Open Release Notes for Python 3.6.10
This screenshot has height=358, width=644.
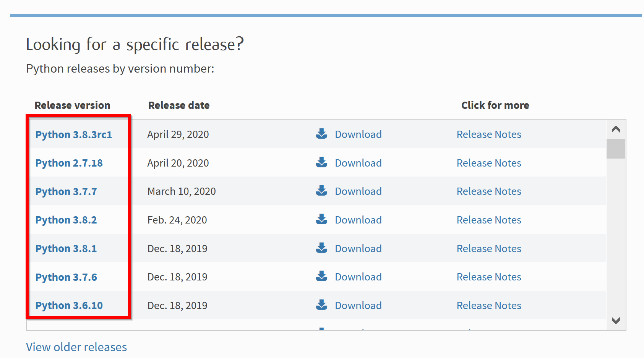489,305
